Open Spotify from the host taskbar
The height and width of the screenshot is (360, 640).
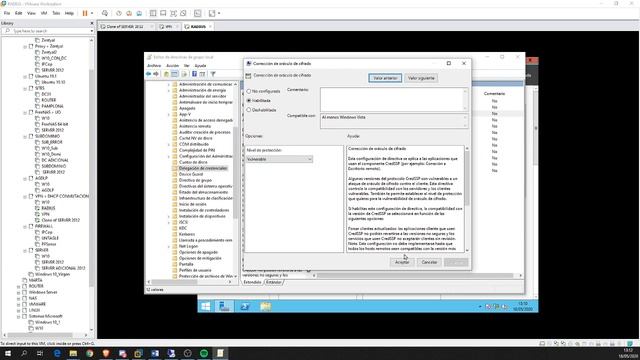tap(204, 353)
